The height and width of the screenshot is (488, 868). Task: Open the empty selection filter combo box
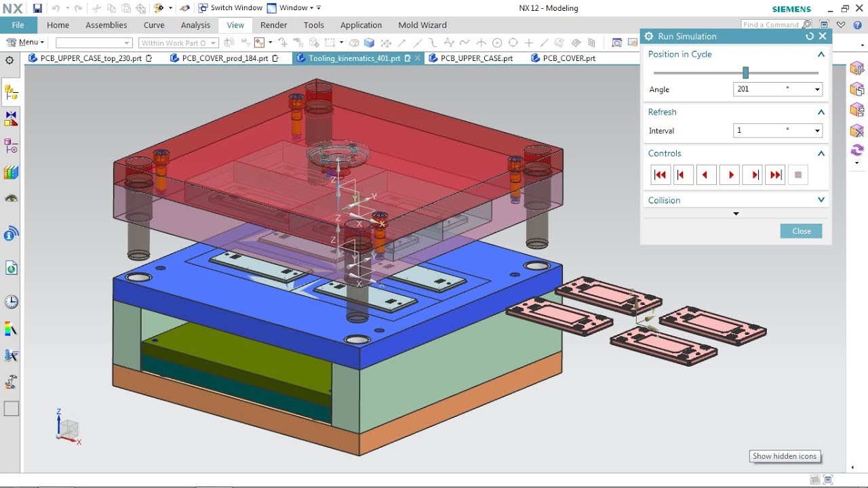click(94, 43)
